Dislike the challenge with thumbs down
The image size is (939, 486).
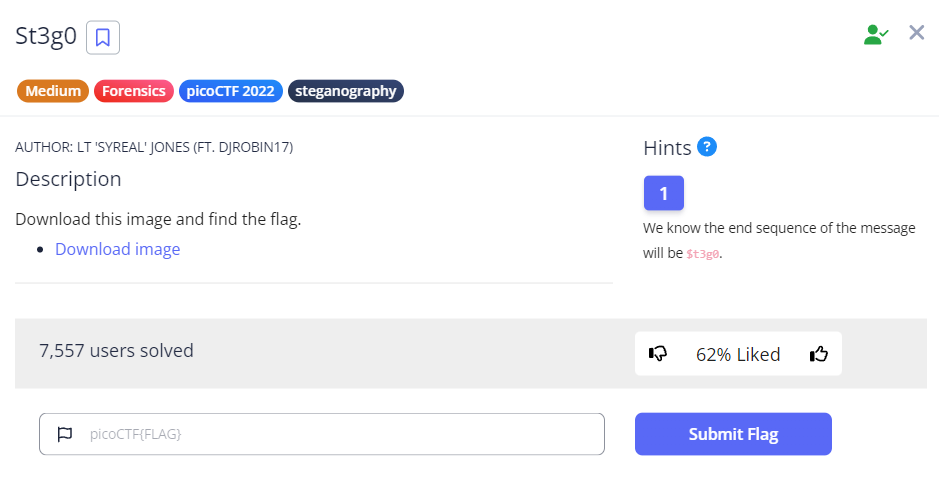(x=658, y=353)
